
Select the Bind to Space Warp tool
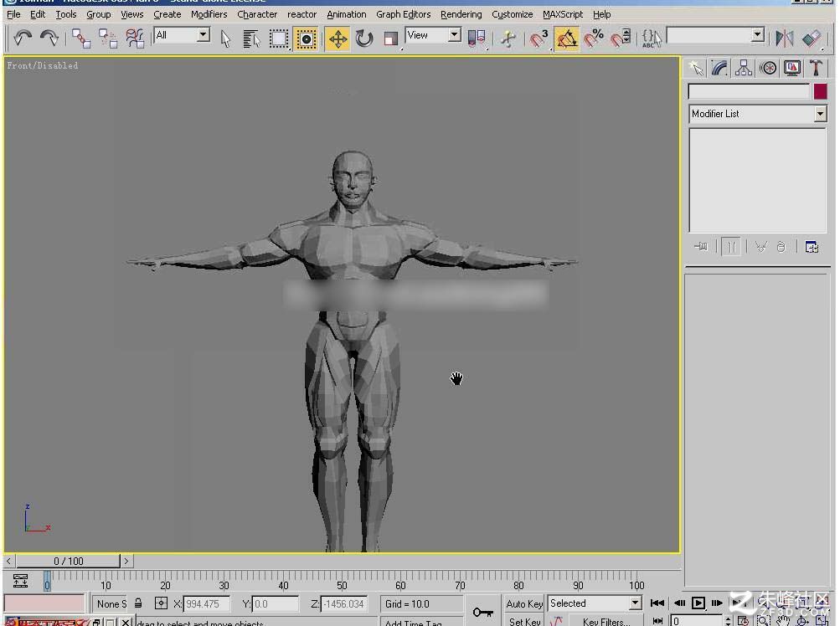(135, 38)
